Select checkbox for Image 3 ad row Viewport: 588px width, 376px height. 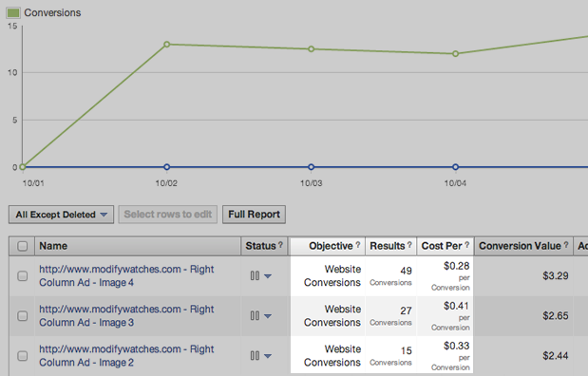point(23,315)
